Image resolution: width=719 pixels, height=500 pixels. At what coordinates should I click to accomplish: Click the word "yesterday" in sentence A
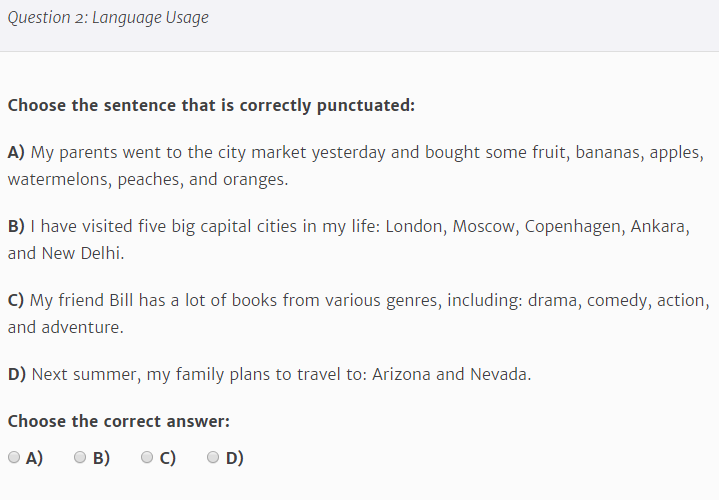(x=348, y=153)
